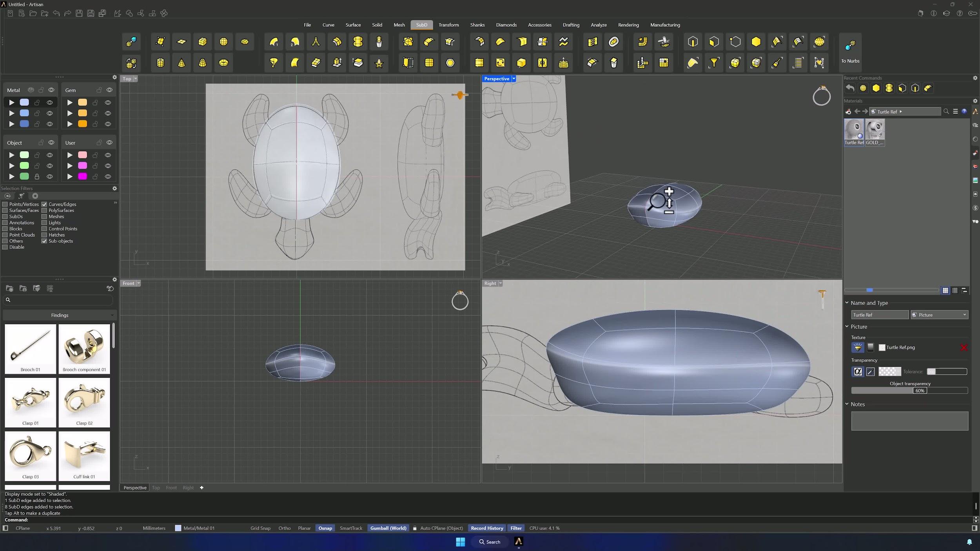Select the wavy crease edges tool
980x551 pixels.
click(x=564, y=42)
